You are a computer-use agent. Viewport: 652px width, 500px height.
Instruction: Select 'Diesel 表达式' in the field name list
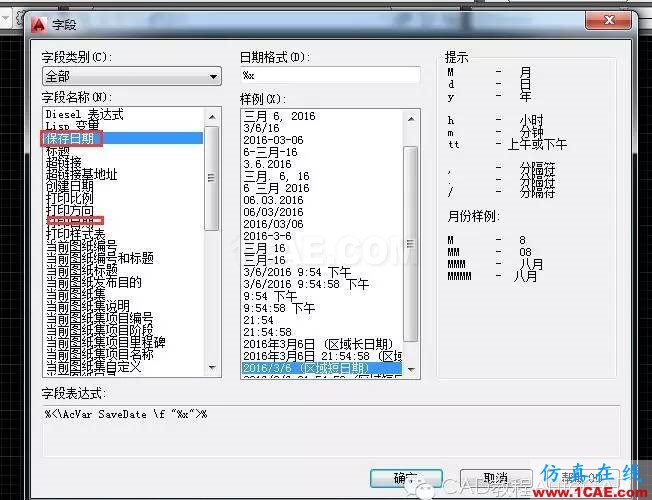84,114
